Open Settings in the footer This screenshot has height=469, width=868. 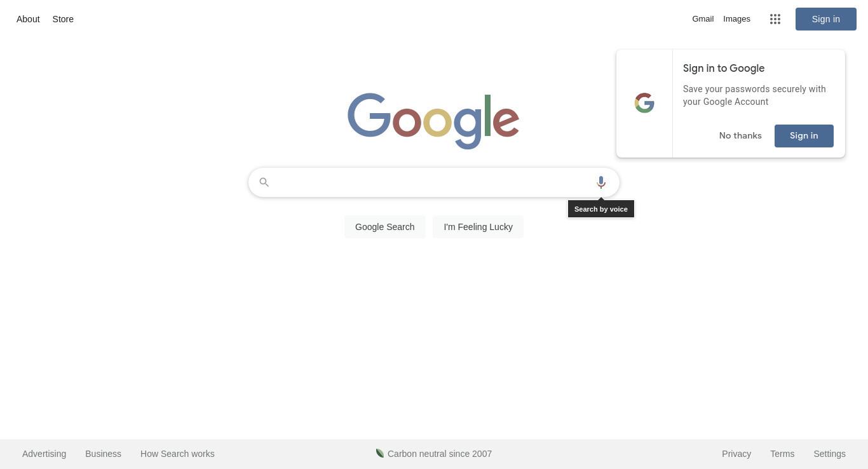click(x=829, y=454)
